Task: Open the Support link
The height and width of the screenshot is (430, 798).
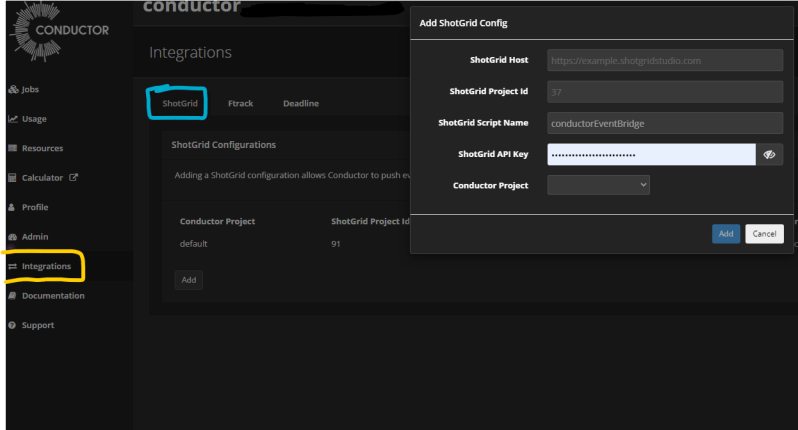Action: click(x=38, y=326)
